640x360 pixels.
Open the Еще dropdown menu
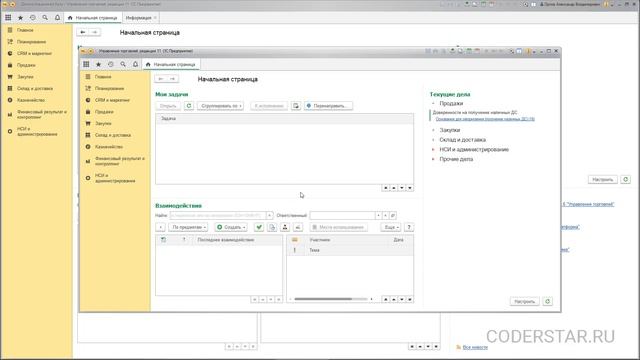(x=391, y=227)
